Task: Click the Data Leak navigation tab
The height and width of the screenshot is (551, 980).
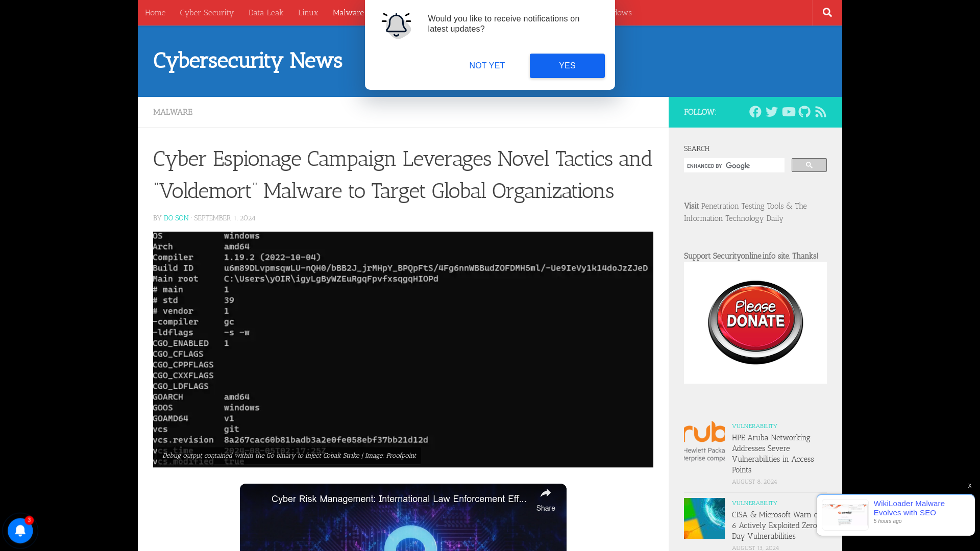Action: [x=265, y=12]
